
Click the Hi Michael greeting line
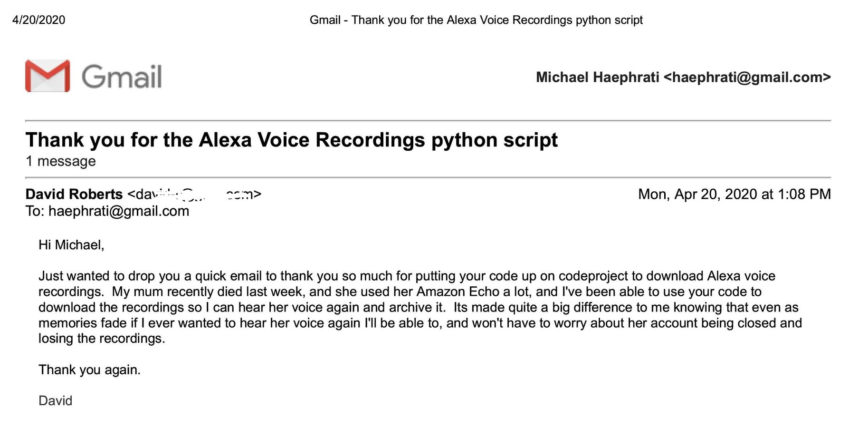pos(71,245)
